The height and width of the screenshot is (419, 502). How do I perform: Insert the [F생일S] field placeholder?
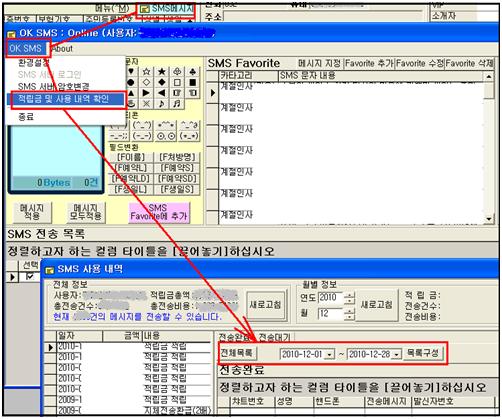(x=177, y=189)
